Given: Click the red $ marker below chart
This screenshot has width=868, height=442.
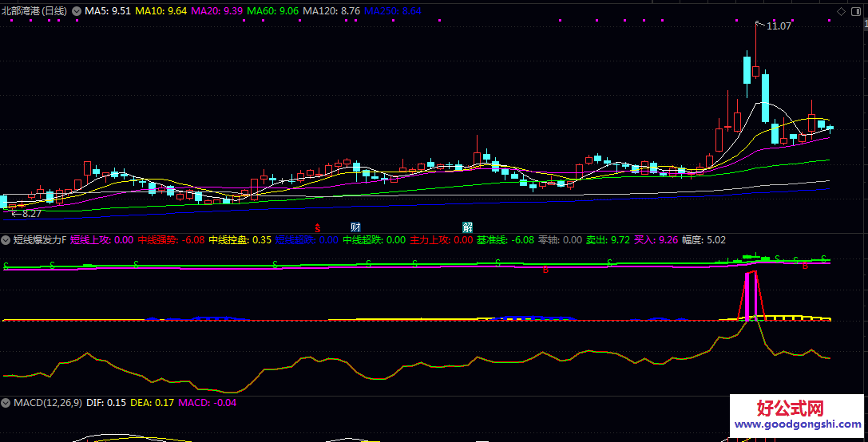Looking at the screenshot, I should (x=317, y=228).
